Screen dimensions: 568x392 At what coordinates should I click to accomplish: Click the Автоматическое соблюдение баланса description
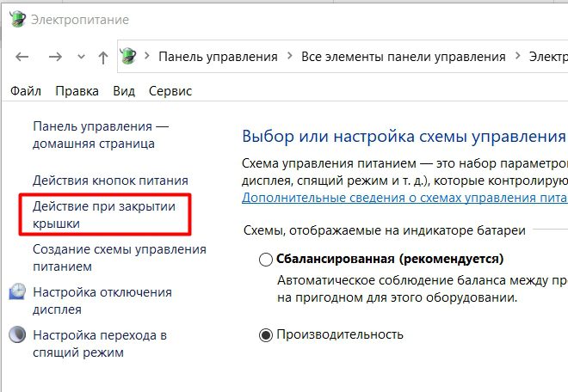pyautogui.click(x=423, y=289)
